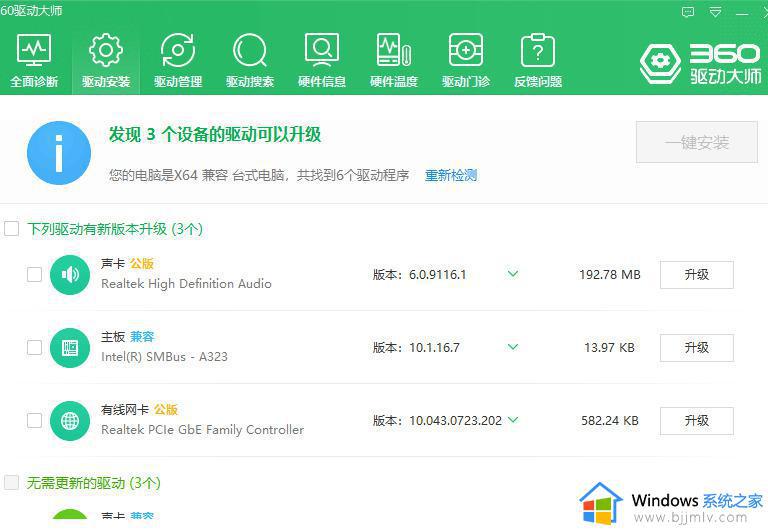The width and height of the screenshot is (768, 531).
Task: Click the 13.97 KB size text
Action: (610, 347)
